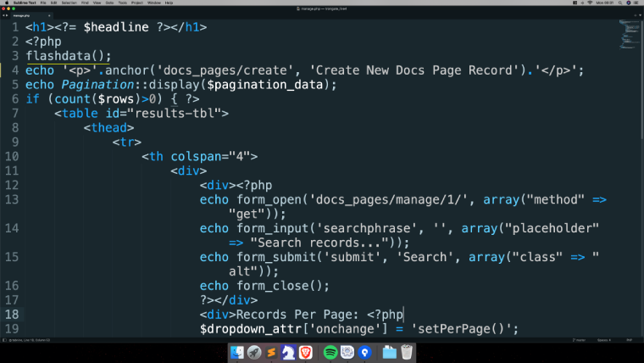The height and width of the screenshot is (363, 644).
Task: Click line number 1 in gutter
Action: coord(15,27)
